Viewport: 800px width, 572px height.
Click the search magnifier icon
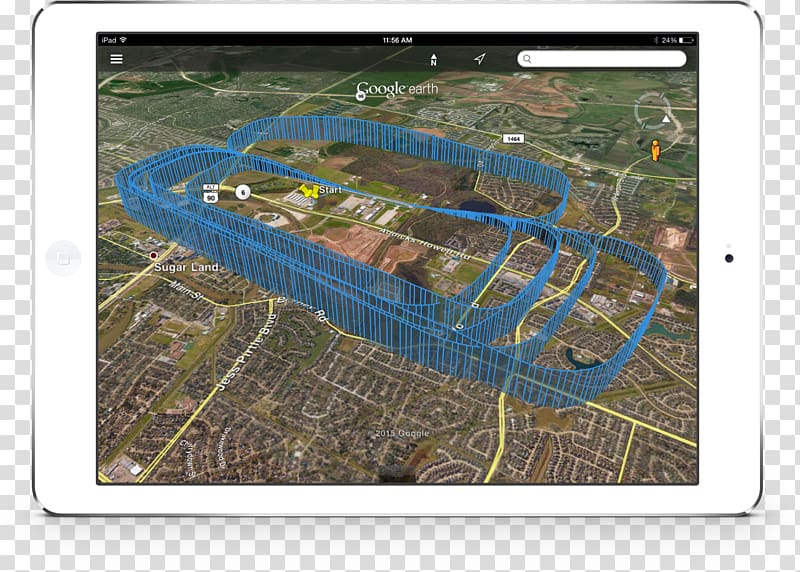pyautogui.click(x=527, y=59)
